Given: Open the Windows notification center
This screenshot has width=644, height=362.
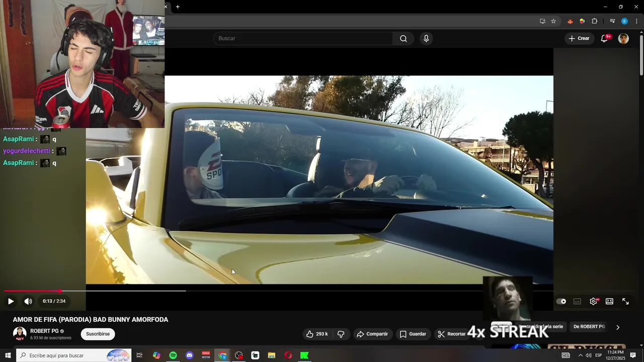Looking at the screenshot, I should (x=633, y=355).
